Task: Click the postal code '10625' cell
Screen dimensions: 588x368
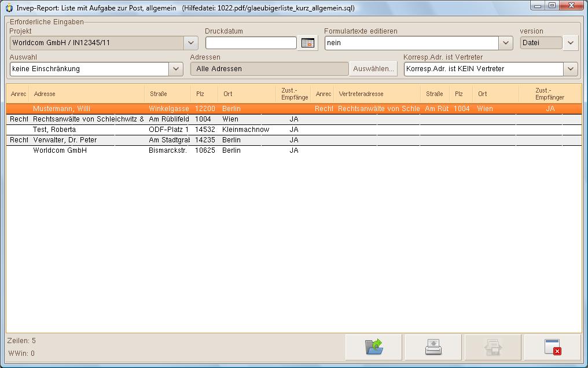Action: click(205, 150)
